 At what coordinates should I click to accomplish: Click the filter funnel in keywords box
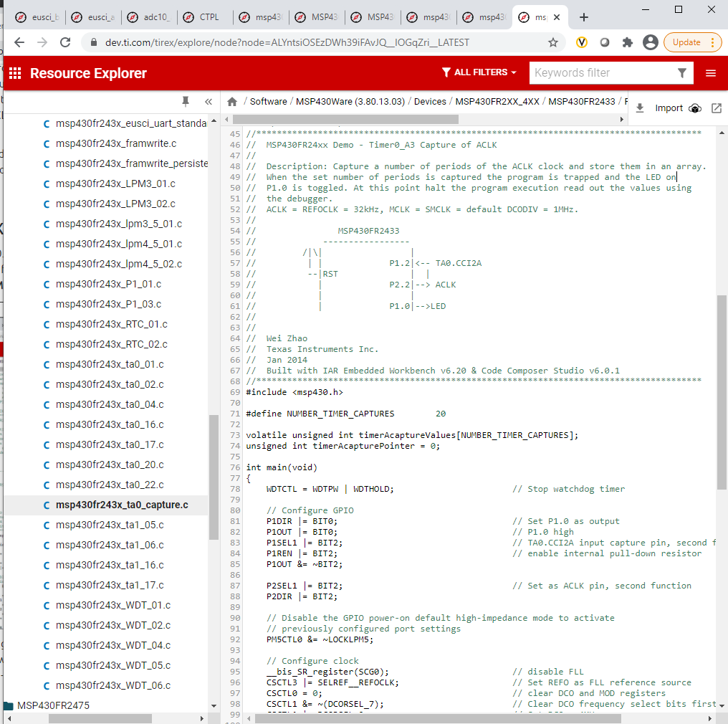click(682, 73)
